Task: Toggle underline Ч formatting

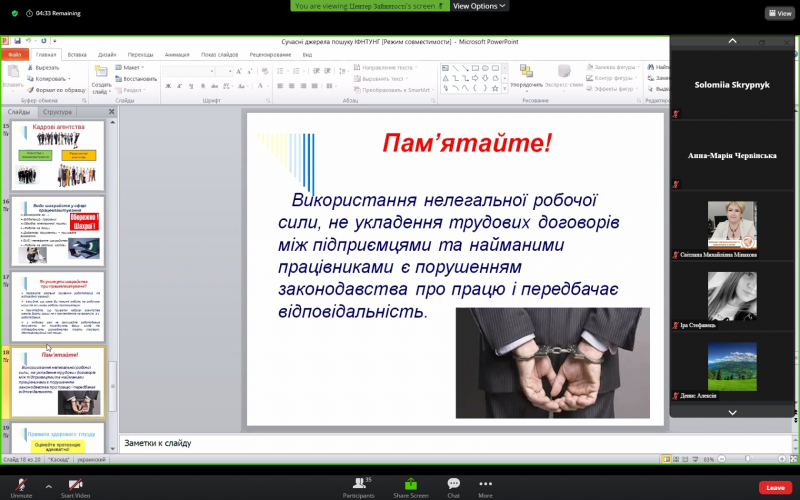Action: (x=191, y=86)
